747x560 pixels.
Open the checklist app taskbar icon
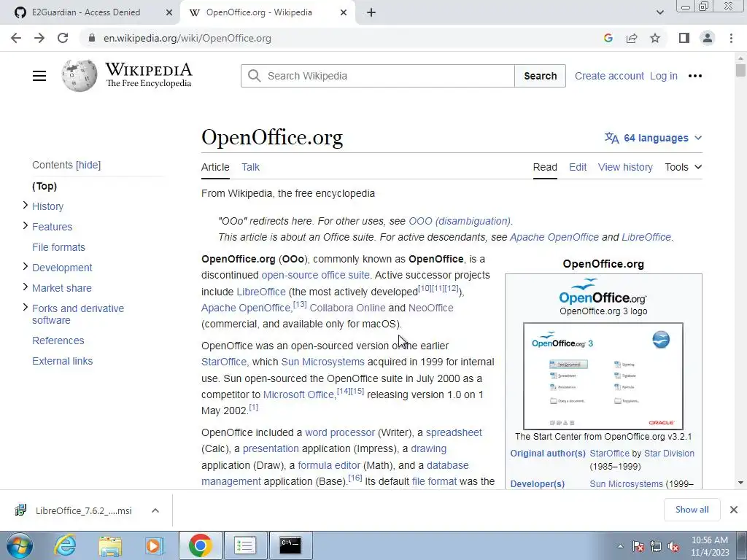tap(245, 545)
